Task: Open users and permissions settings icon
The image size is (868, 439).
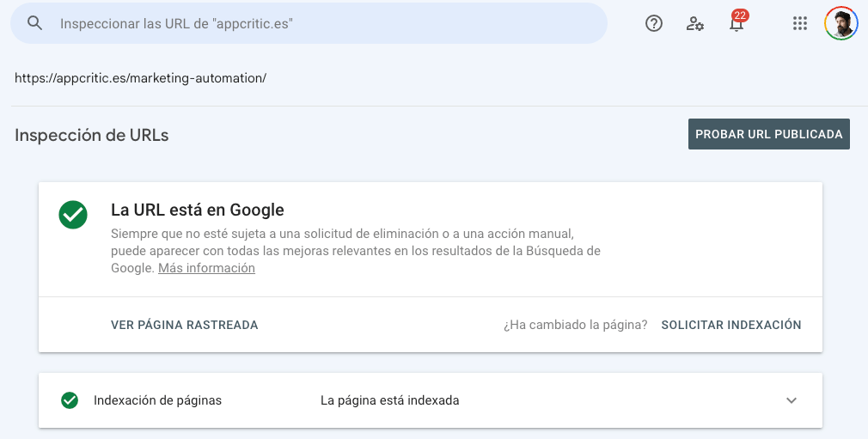Action: coord(694,23)
